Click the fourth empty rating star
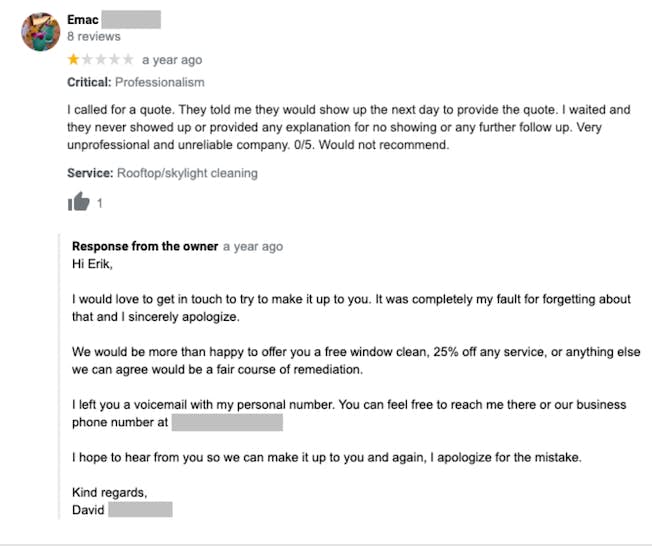The image size is (652, 547). tap(112, 60)
